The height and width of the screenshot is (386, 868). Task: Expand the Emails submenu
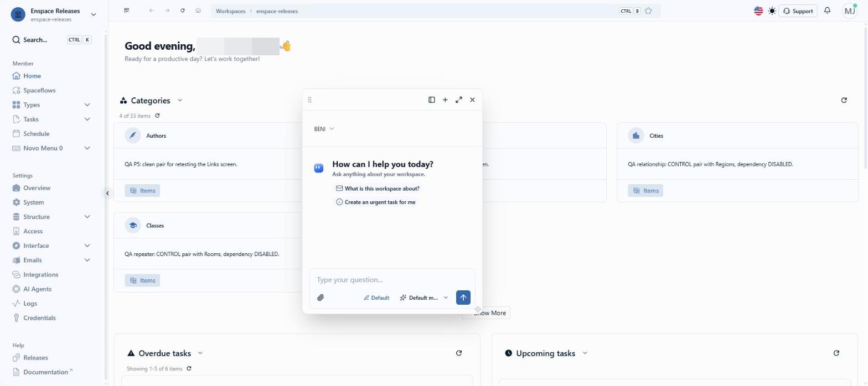87,260
